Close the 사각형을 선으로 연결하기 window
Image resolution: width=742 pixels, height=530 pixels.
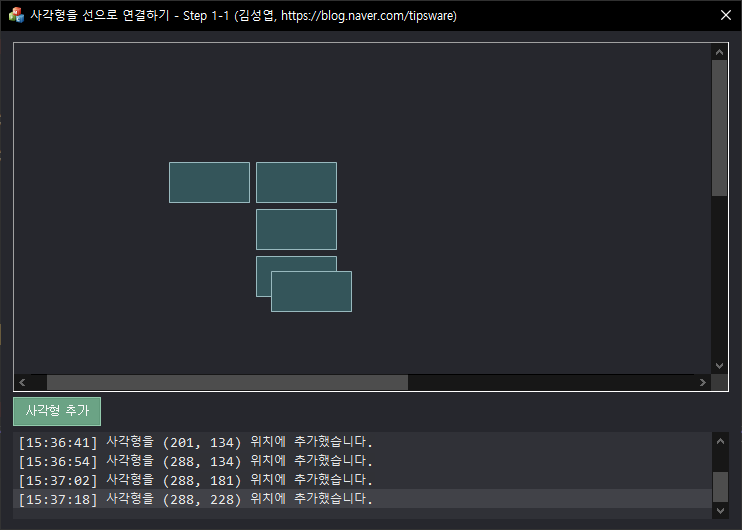pos(726,15)
